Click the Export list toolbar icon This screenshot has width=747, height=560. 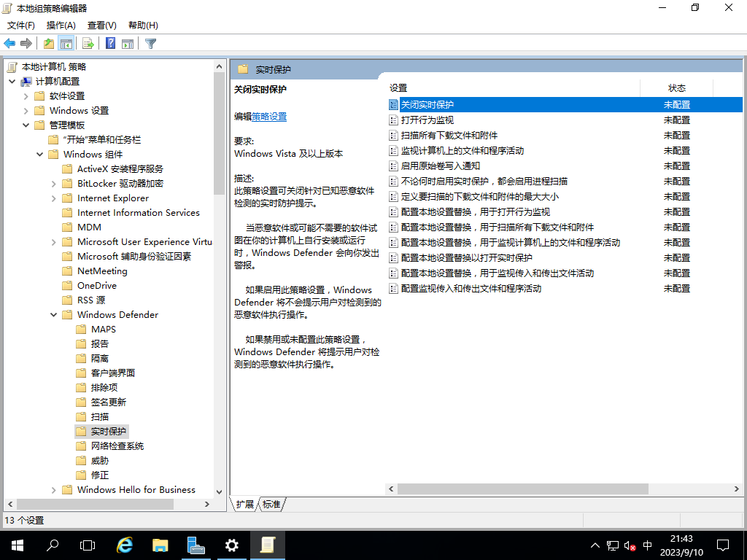(88, 43)
